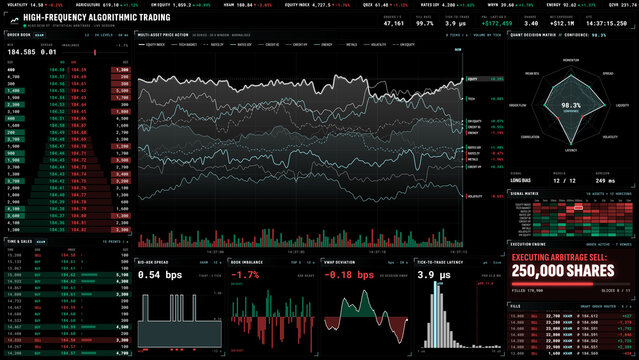The width and height of the screenshot is (639, 360).
Task: Click the ORDER FLOW axis label on radar chart
Action: point(518,105)
